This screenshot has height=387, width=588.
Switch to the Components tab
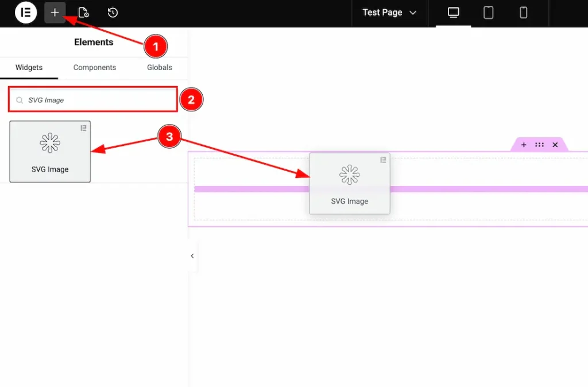[x=94, y=67]
